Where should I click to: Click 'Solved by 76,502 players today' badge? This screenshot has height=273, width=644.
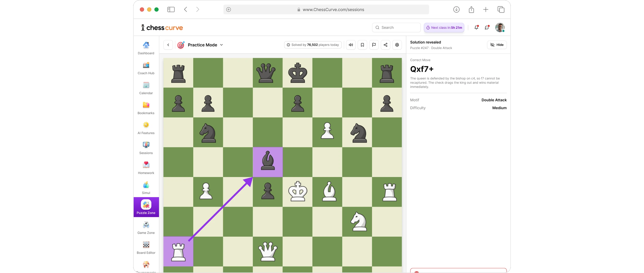coord(313,45)
